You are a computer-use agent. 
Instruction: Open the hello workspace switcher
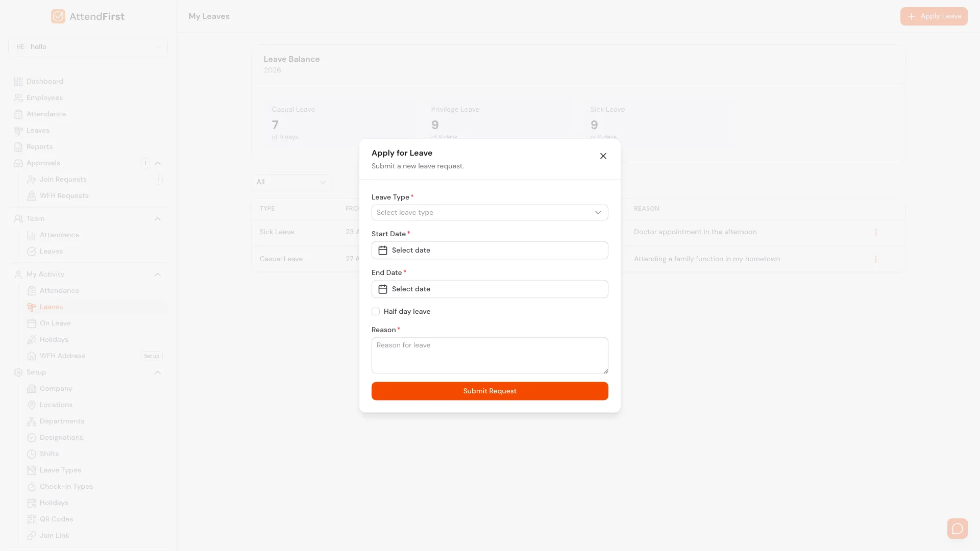(x=88, y=46)
